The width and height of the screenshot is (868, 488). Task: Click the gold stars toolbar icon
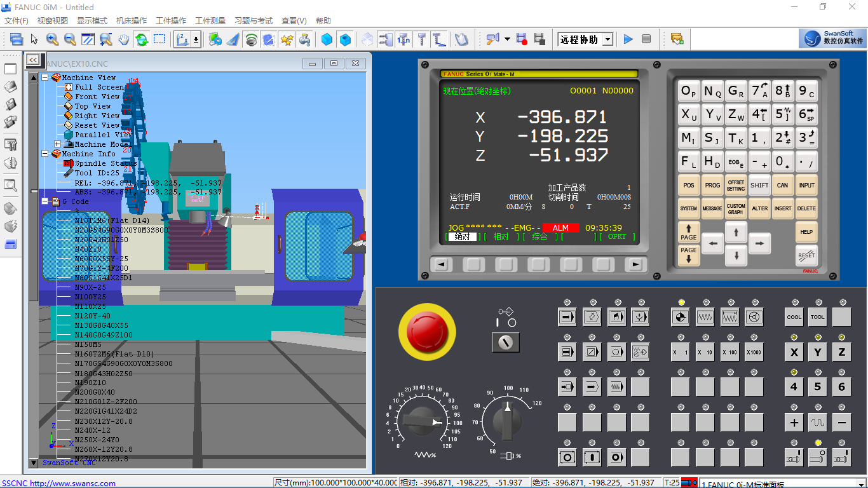pyautogui.click(x=287, y=39)
